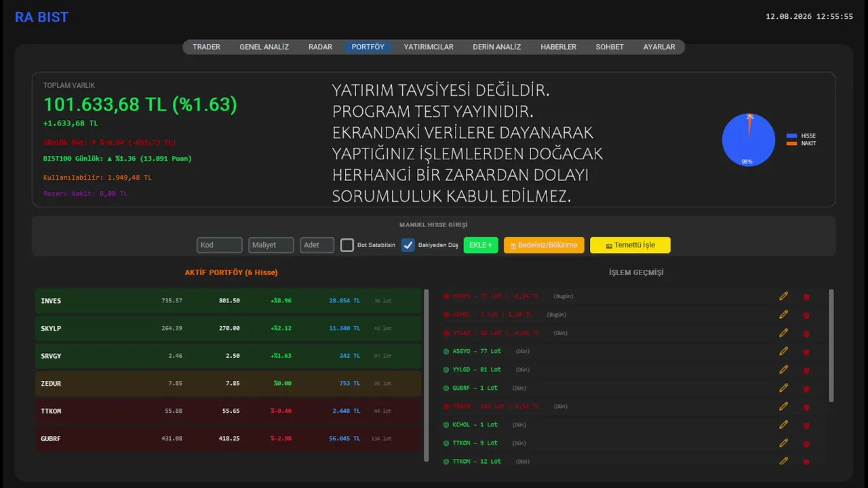Click the BIST100 Günlük %1.36 line
Image resolution: width=868 pixels, height=488 pixels.
click(117, 159)
